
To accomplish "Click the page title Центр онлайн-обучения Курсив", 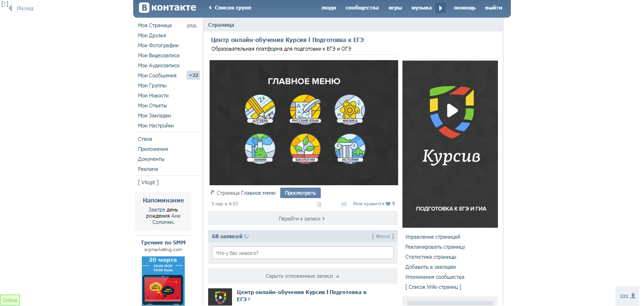I will tap(287, 40).
